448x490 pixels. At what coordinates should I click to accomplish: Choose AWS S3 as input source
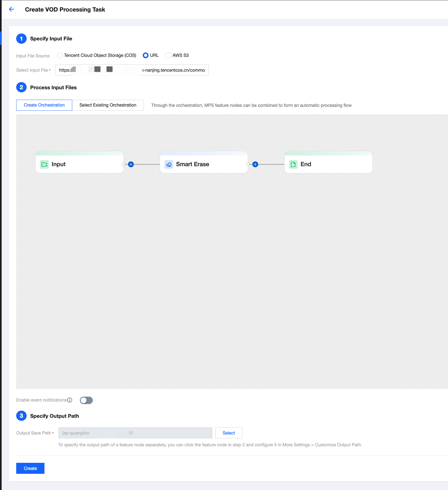click(x=168, y=55)
